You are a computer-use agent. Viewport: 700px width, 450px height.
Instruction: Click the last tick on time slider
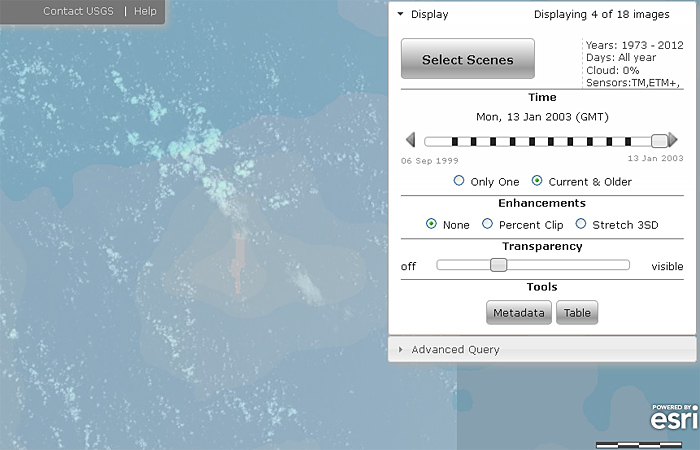click(x=628, y=142)
